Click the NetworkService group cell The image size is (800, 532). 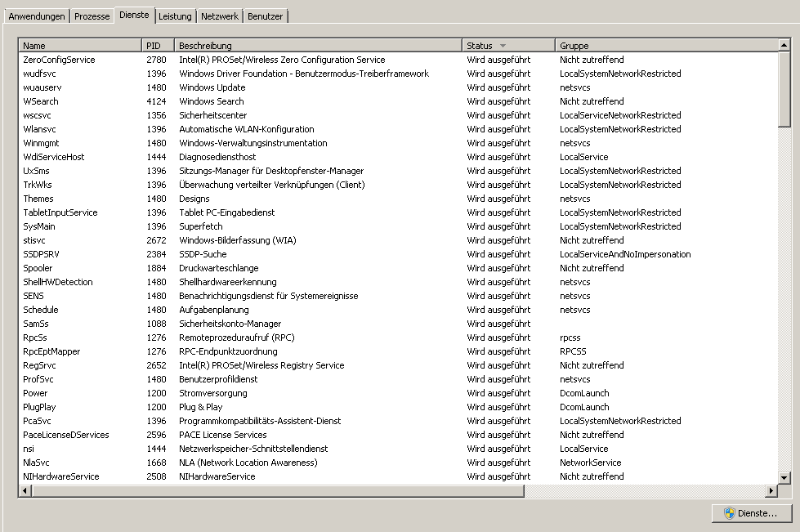coord(590,463)
